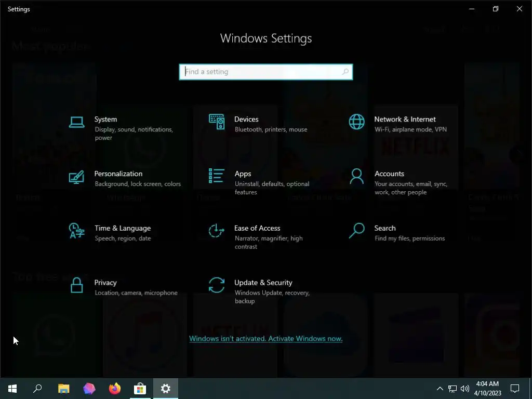Click 'Location, camera, microphone' description

(136, 293)
